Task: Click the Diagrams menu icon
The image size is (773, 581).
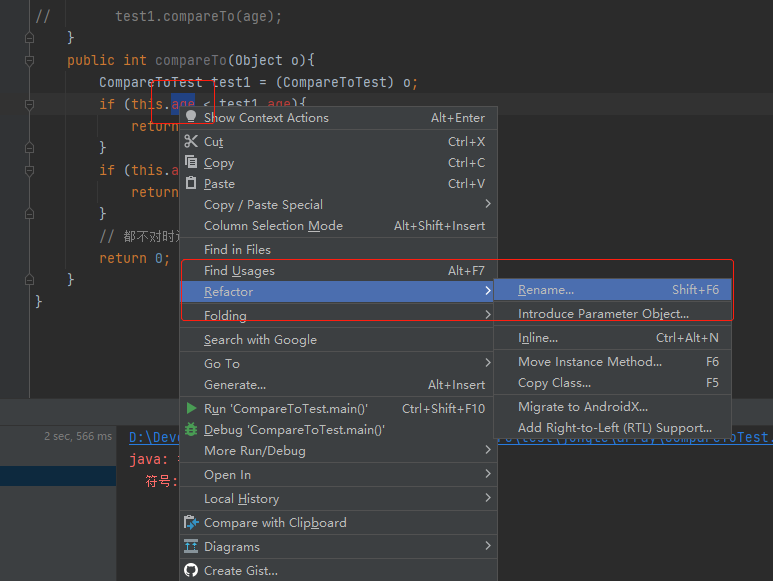Action: click(191, 546)
